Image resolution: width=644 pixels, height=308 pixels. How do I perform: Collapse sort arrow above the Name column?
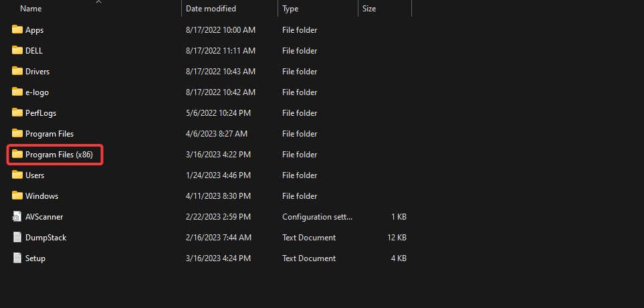click(99, 2)
